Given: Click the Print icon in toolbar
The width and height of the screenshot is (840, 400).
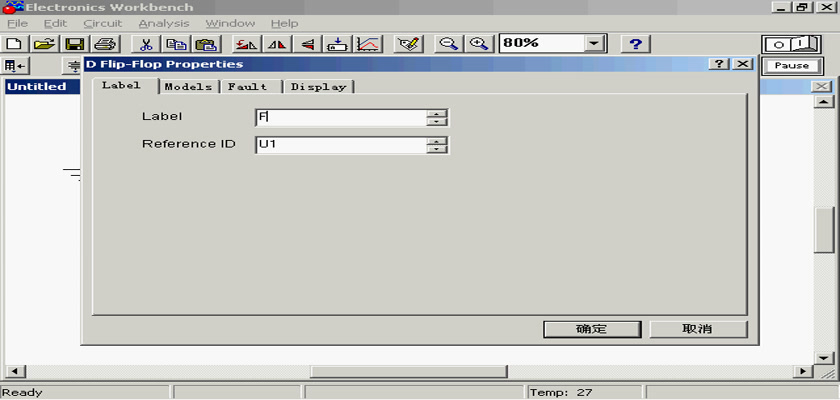Looking at the screenshot, I should 105,44.
